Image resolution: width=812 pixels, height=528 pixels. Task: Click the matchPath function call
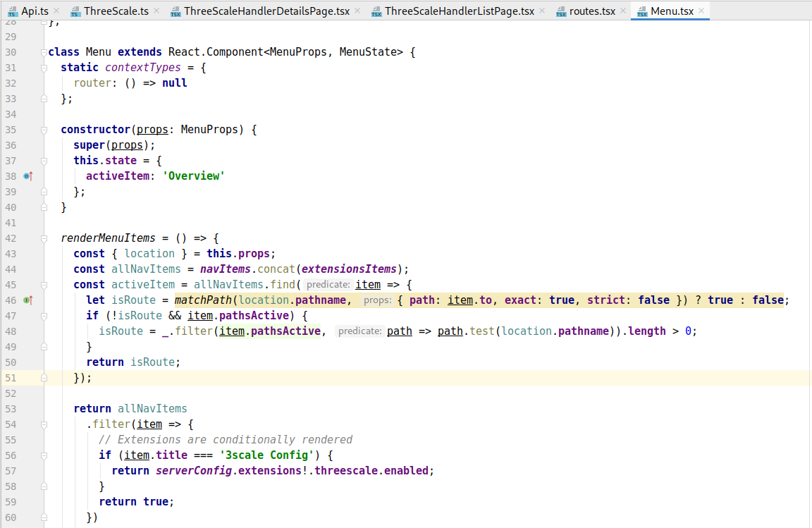[x=203, y=300]
